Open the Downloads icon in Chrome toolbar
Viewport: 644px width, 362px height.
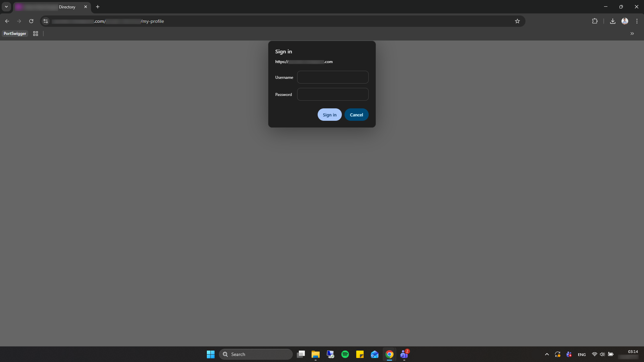(x=612, y=21)
